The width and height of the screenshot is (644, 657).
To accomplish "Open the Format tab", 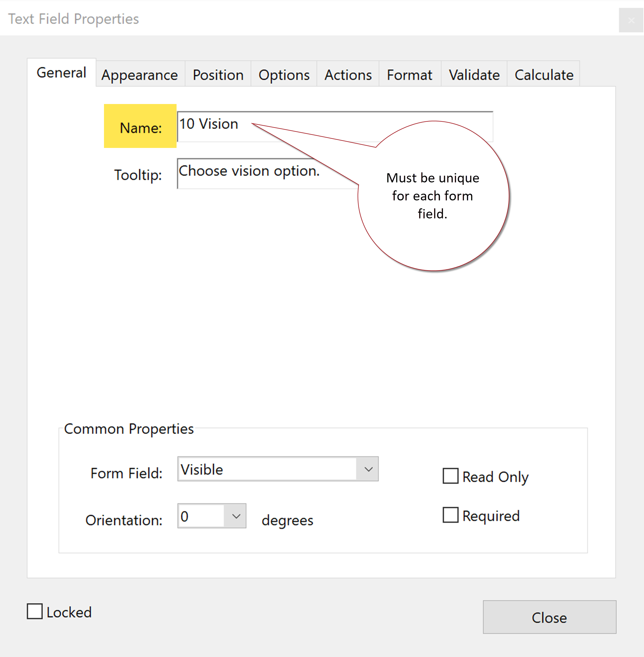I will coord(410,74).
